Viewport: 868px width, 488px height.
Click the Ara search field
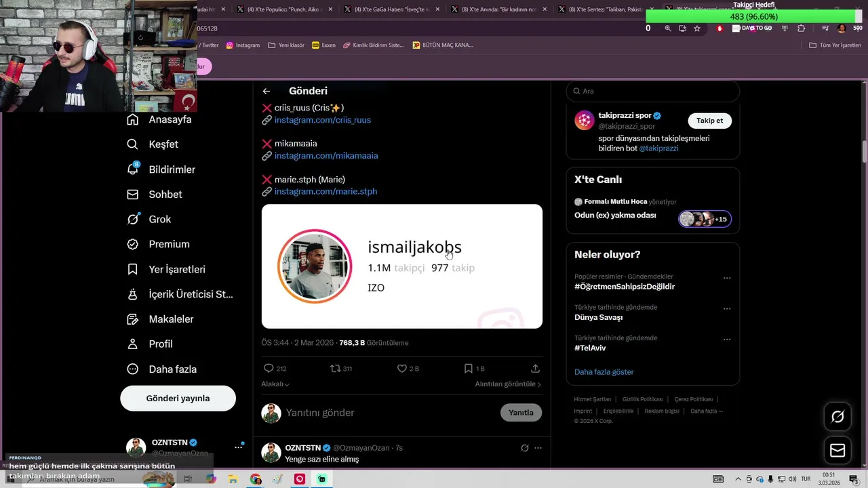(652, 91)
